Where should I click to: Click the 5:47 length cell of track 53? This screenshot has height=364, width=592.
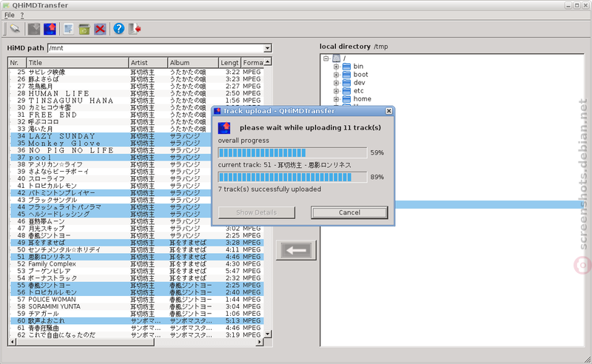pos(232,271)
